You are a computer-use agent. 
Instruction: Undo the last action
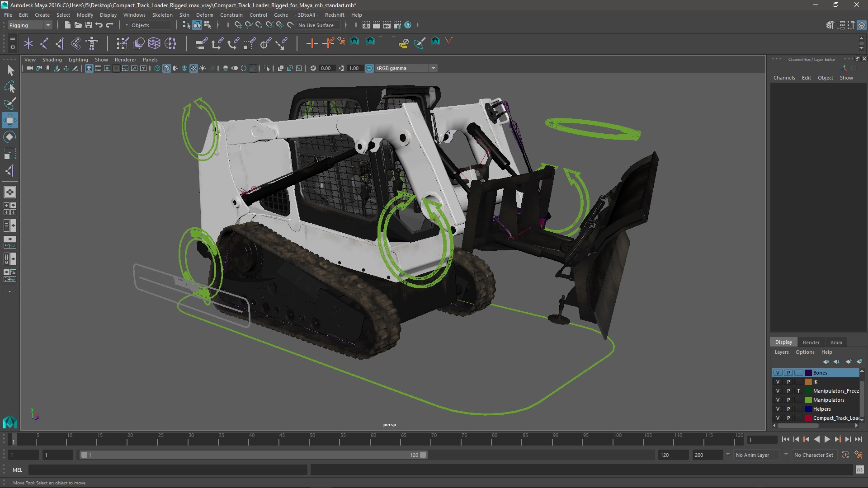pos(99,25)
